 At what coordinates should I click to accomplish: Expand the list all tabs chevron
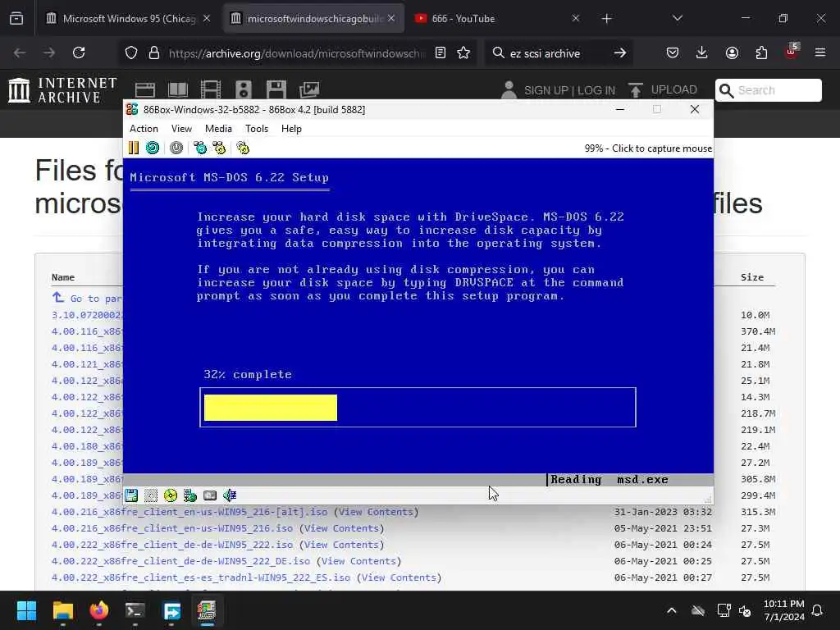click(x=678, y=18)
